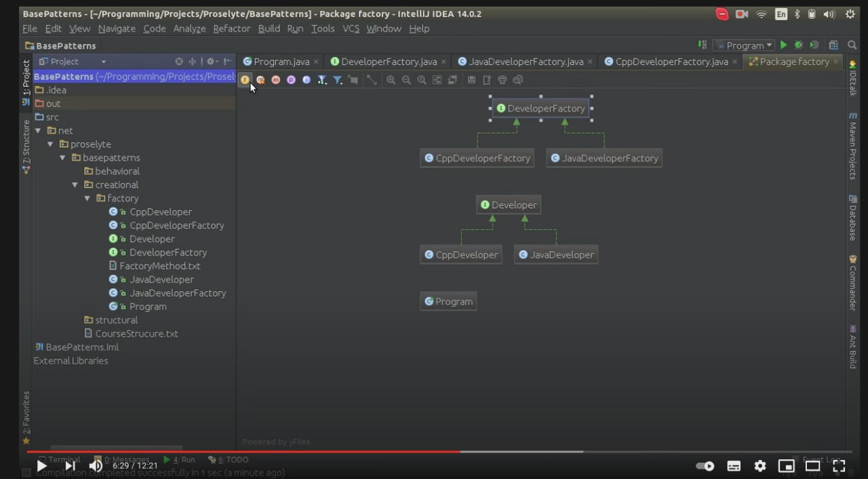Open the TODO tool window
The height and width of the screenshot is (479, 868).
229,459
